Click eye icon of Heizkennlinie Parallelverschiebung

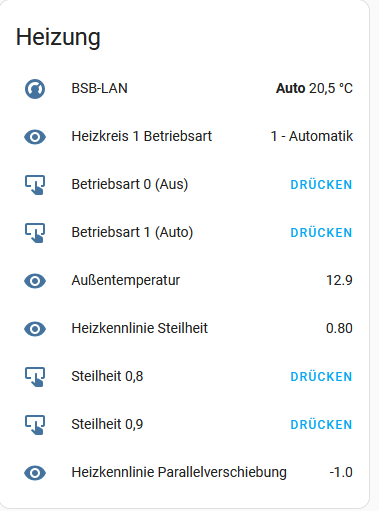click(35, 473)
